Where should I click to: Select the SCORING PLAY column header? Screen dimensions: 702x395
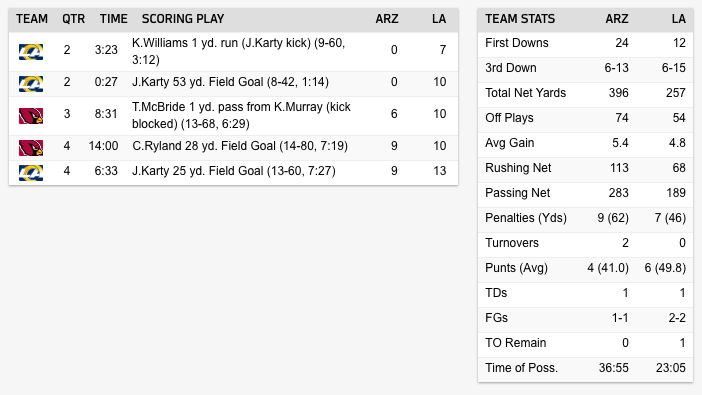click(183, 19)
